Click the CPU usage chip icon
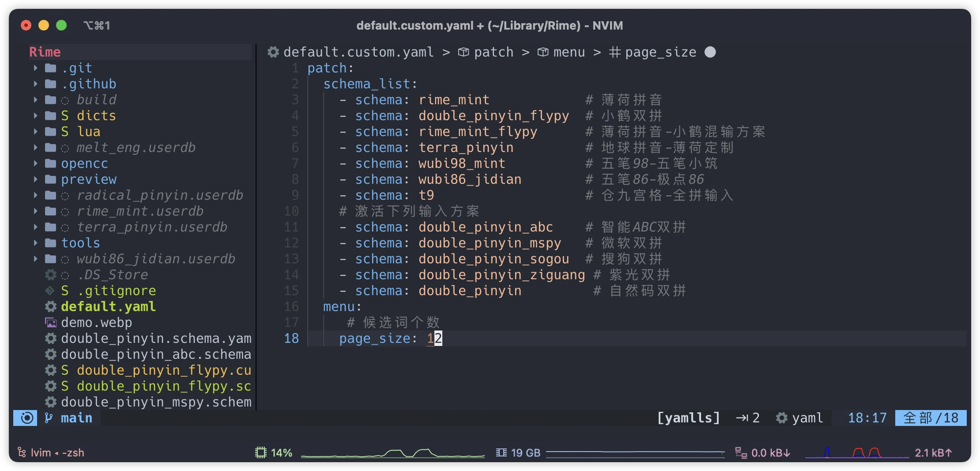This screenshot has height=471, width=980. (x=261, y=453)
